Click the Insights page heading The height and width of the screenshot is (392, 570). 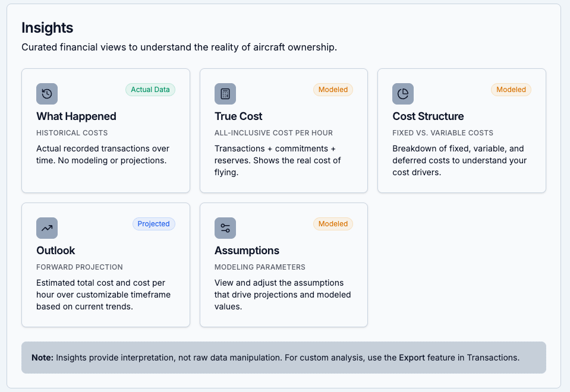[48, 28]
